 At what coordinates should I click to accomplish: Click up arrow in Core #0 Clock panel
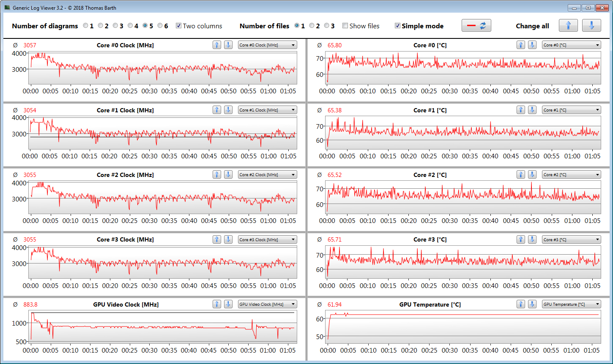click(x=217, y=45)
